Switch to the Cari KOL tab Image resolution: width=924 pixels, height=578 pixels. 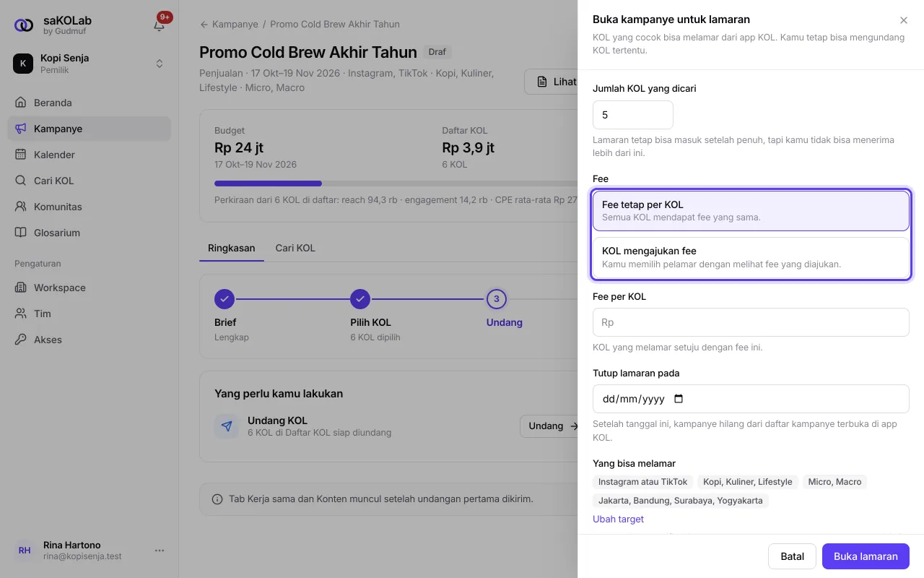pyautogui.click(x=295, y=248)
